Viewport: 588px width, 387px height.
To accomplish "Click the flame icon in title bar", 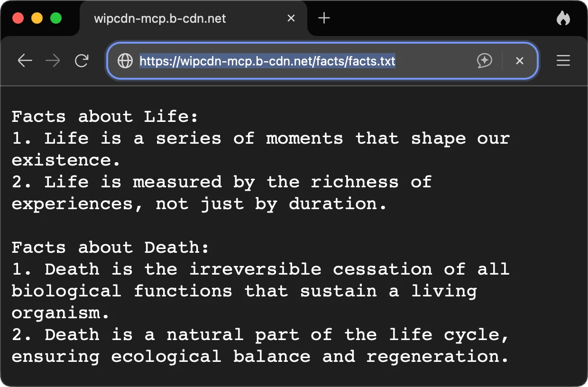I will 563,18.
